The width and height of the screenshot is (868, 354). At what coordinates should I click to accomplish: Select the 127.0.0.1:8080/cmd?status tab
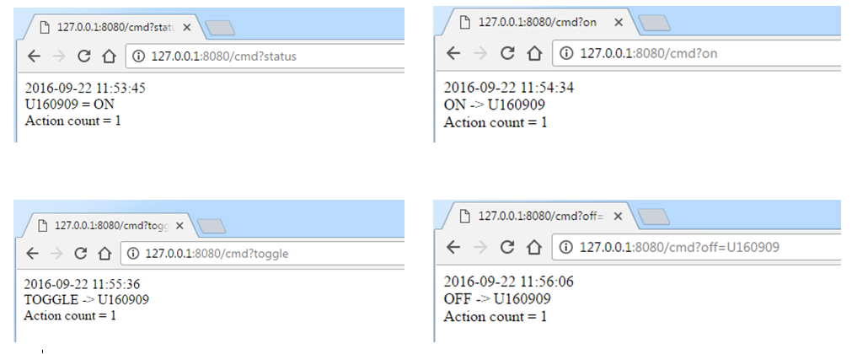(x=112, y=27)
